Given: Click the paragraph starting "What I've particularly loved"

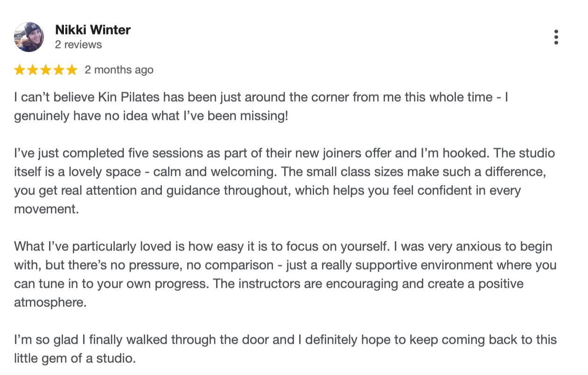Looking at the screenshot, I should coord(285,275).
